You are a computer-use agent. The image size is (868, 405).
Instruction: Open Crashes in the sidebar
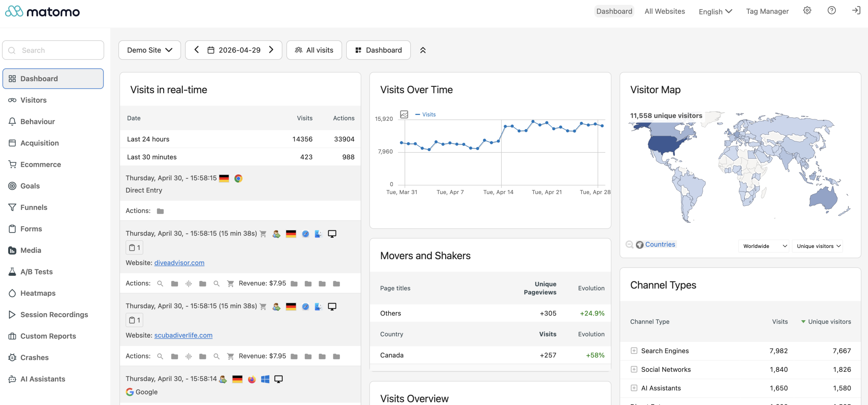coord(53,358)
